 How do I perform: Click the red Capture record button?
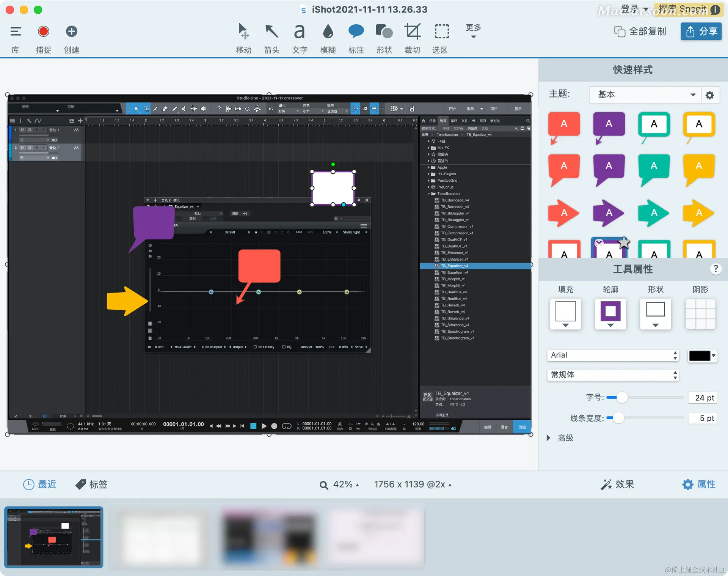(x=43, y=31)
